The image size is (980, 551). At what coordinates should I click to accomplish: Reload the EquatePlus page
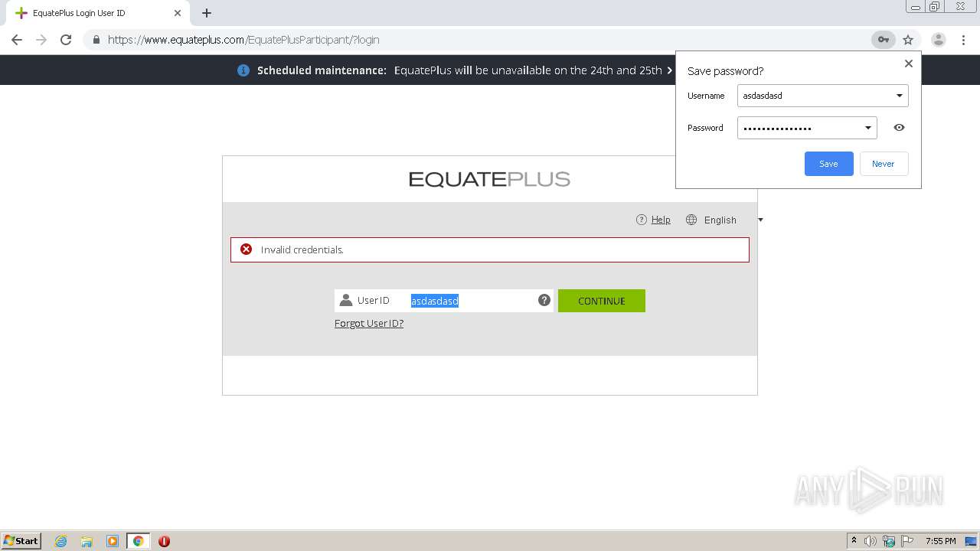pos(66,40)
